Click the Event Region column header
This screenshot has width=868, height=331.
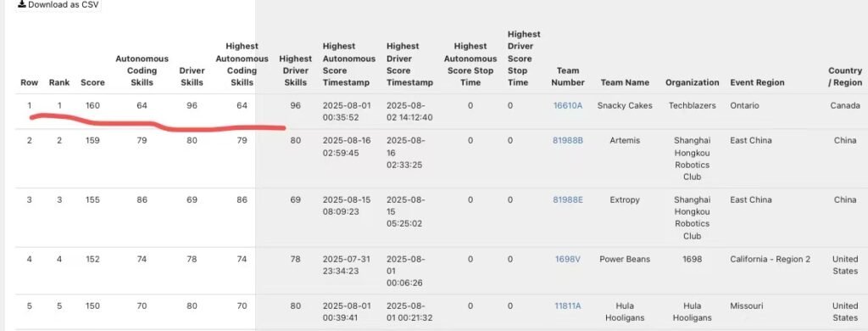[757, 82]
